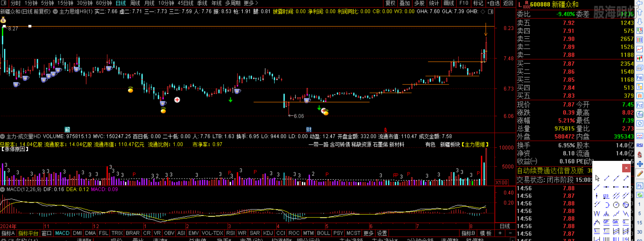Open the main indicator dropdown next to 新疆众和
The image size is (644, 241).
tap(55, 11)
